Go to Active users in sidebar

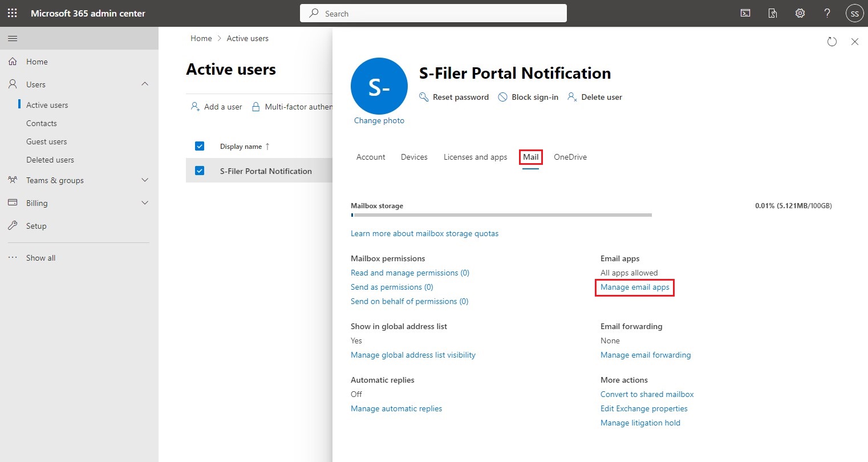(x=47, y=105)
